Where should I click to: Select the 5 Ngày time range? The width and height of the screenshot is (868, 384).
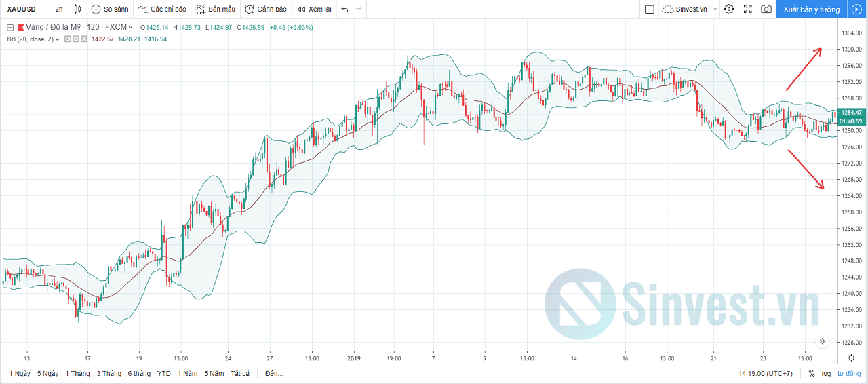point(48,374)
